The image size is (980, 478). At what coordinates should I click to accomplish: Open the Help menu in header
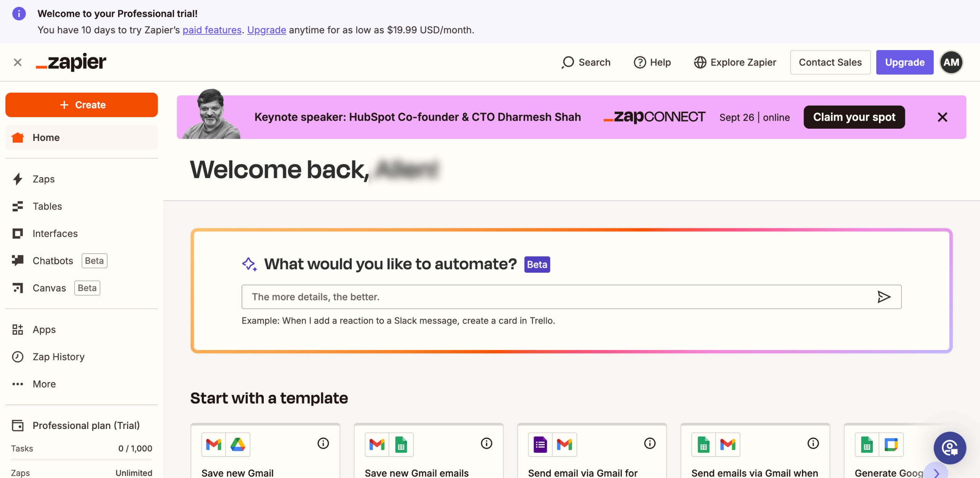click(652, 62)
